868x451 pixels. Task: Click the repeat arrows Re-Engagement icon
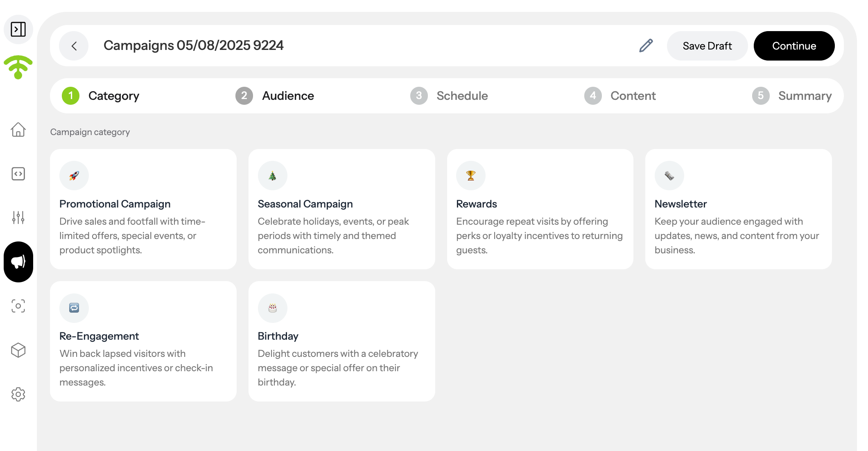coord(74,308)
